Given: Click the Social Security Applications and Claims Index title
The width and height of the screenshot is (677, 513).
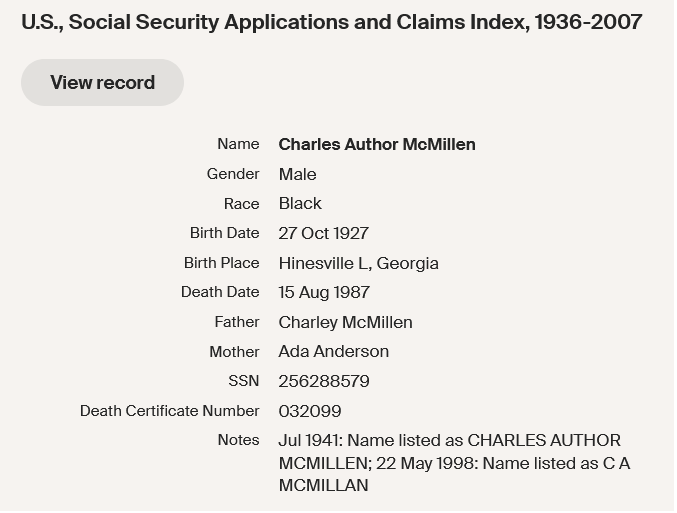Looking at the screenshot, I should [x=331, y=21].
